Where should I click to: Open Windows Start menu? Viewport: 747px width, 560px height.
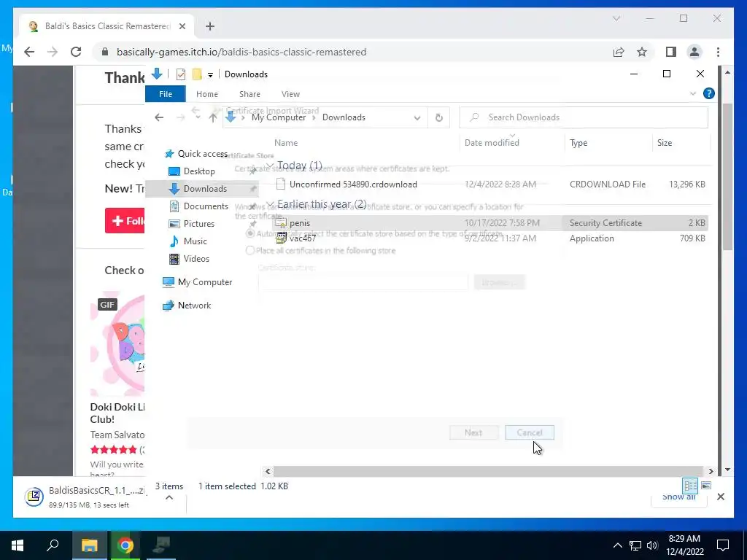coord(18,545)
